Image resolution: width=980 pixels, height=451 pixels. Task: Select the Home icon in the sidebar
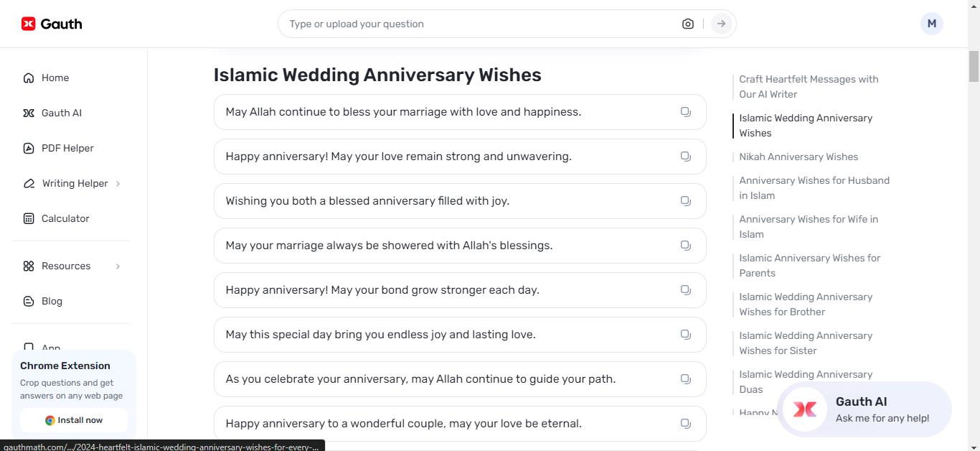(x=28, y=78)
